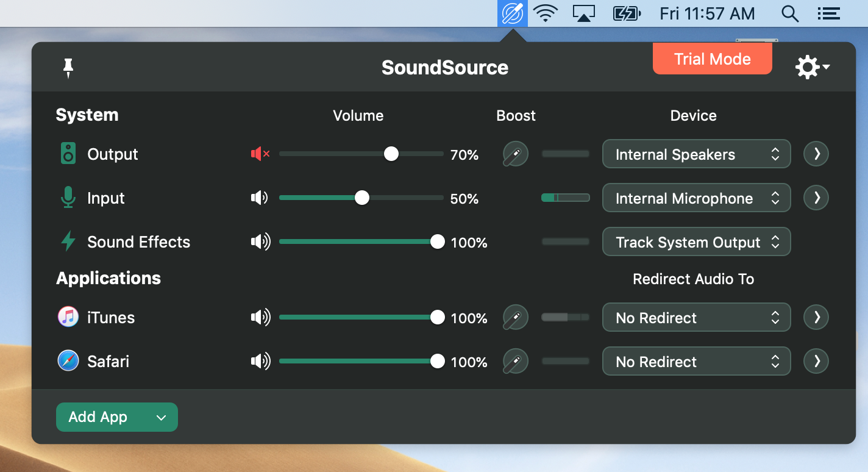
Task: Click the Add App button
Action: (117, 417)
